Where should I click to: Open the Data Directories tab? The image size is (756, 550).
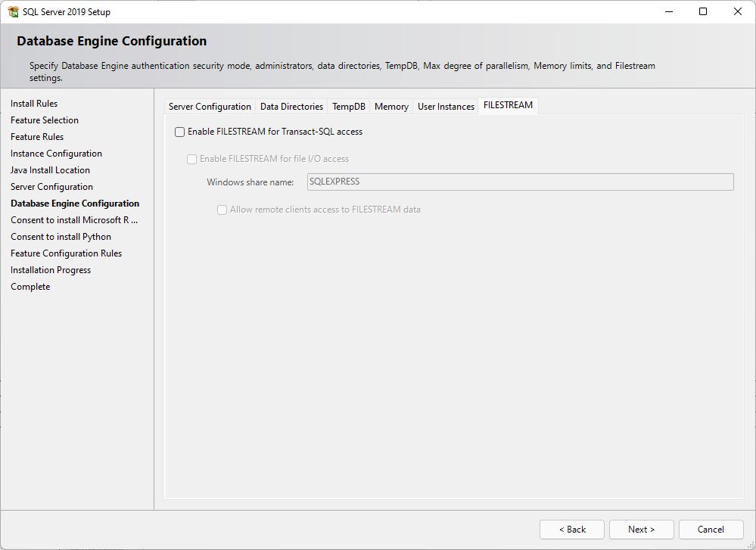(x=291, y=107)
